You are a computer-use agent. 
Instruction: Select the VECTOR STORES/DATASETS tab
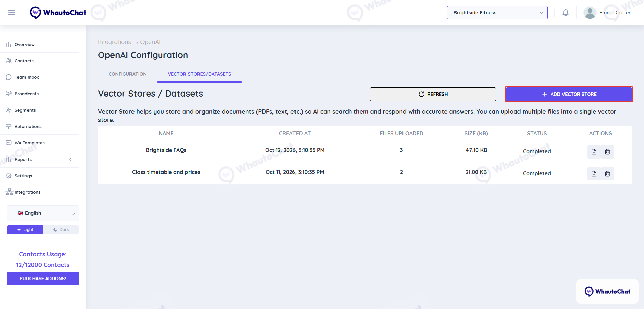(x=200, y=74)
